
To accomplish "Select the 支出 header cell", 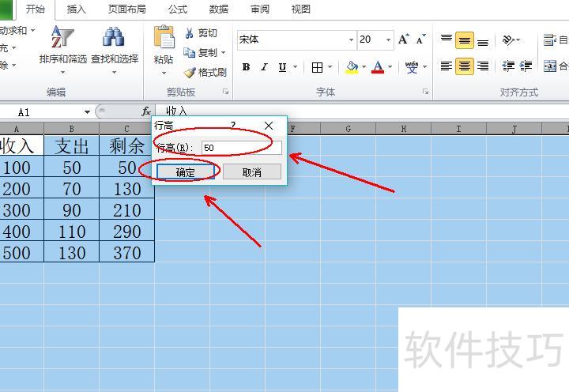I will coord(71,145).
